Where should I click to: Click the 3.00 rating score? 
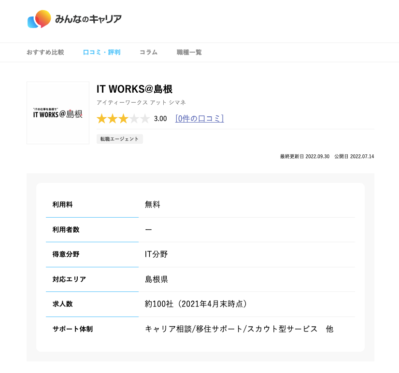click(x=160, y=119)
